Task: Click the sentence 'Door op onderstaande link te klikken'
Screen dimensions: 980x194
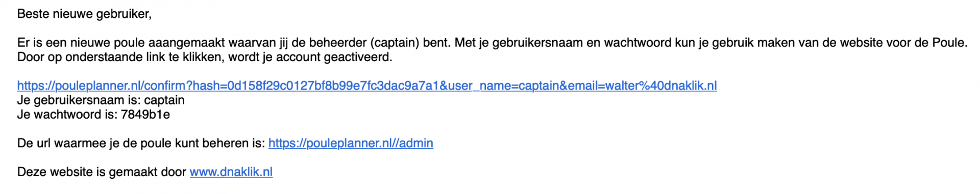Action: click(205, 57)
